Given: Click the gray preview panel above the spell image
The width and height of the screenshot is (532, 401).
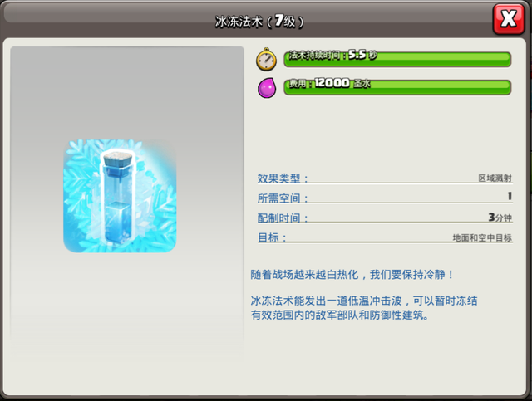Looking at the screenshot, I should 126,91.
